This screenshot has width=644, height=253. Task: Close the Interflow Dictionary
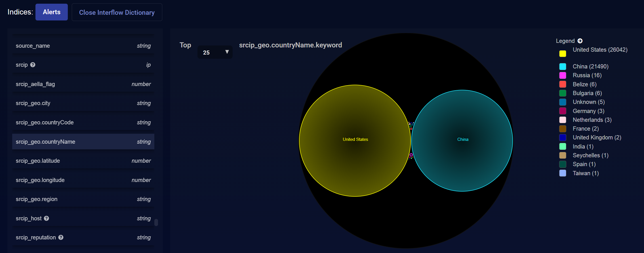point(117,12)
